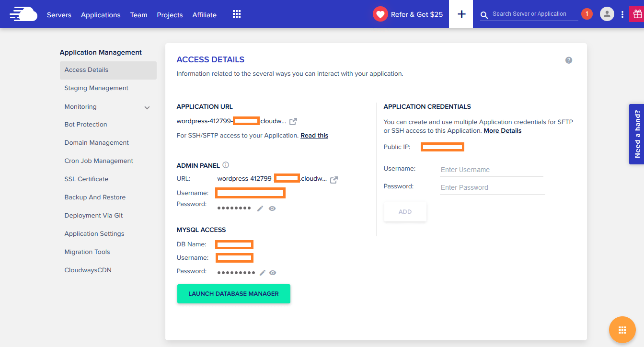Open Bot Protection section

click(x=86, y=125)
